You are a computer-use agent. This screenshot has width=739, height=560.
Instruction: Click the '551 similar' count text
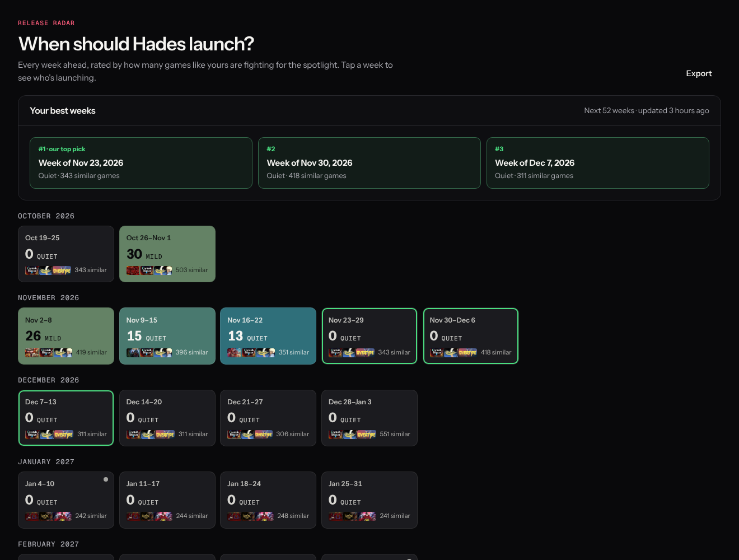pyautogui.click(x=395, y=434)
